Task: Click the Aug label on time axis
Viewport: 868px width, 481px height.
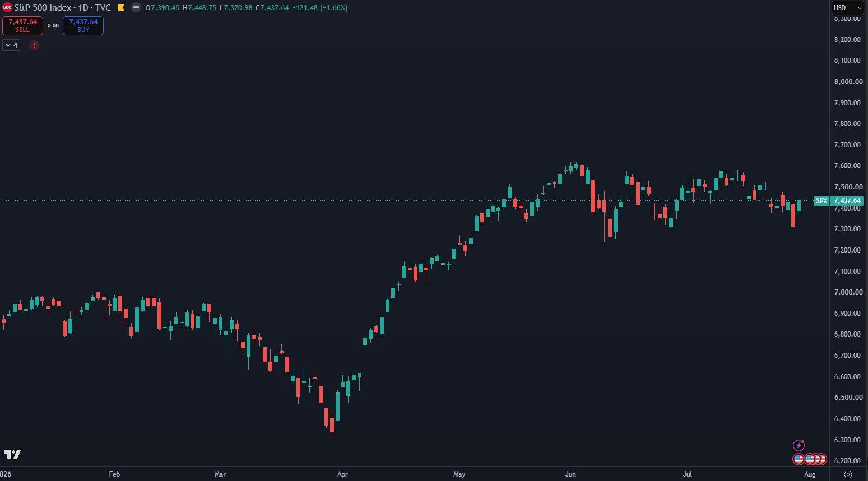Action: (810, 474)
